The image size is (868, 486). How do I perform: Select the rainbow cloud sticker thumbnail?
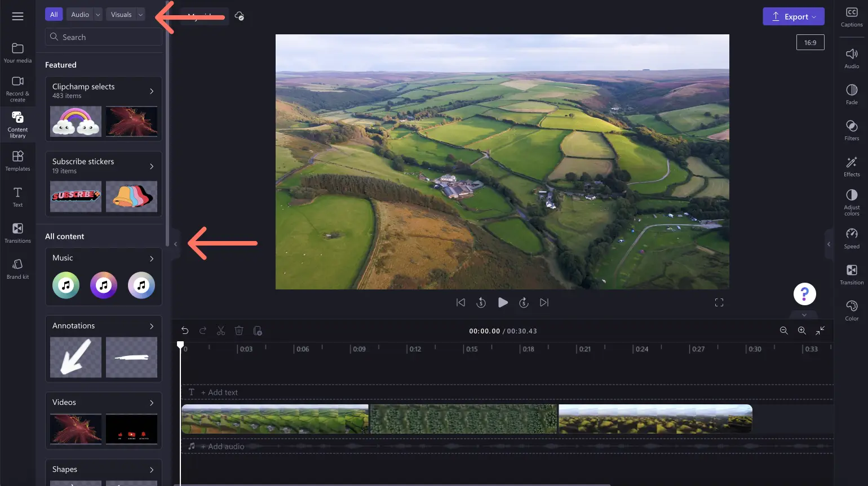pyautogui.click(x=76, y=121)
